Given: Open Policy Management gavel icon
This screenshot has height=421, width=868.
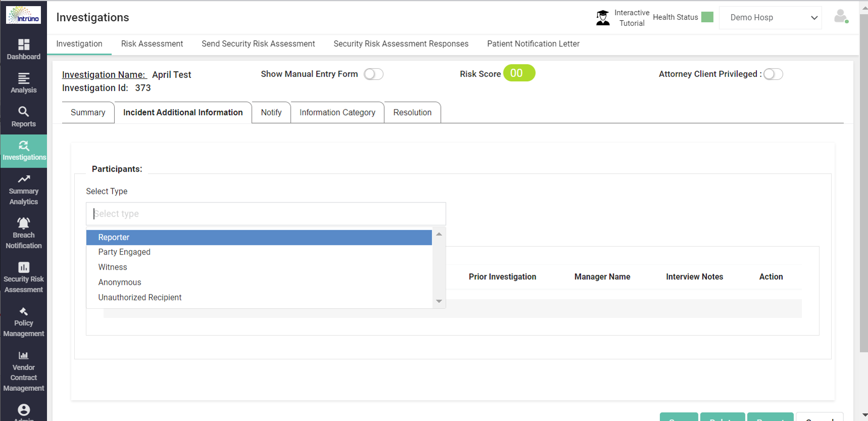Looking at the screenshot, I should 24,311.
